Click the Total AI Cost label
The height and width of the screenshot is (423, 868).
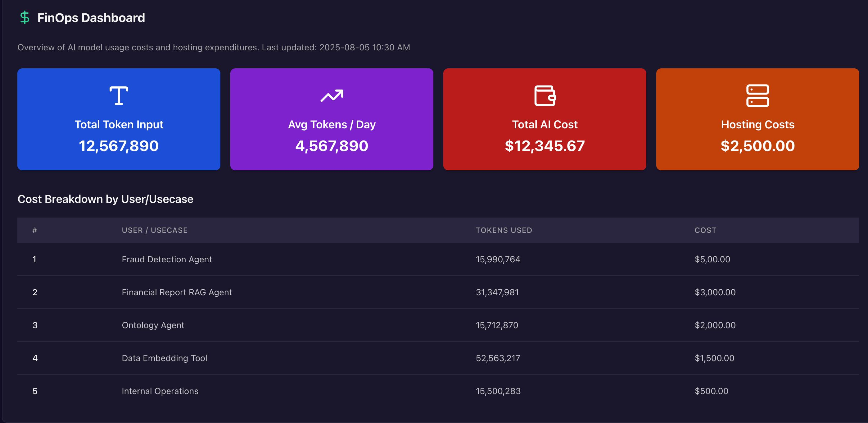coord(545,124)
